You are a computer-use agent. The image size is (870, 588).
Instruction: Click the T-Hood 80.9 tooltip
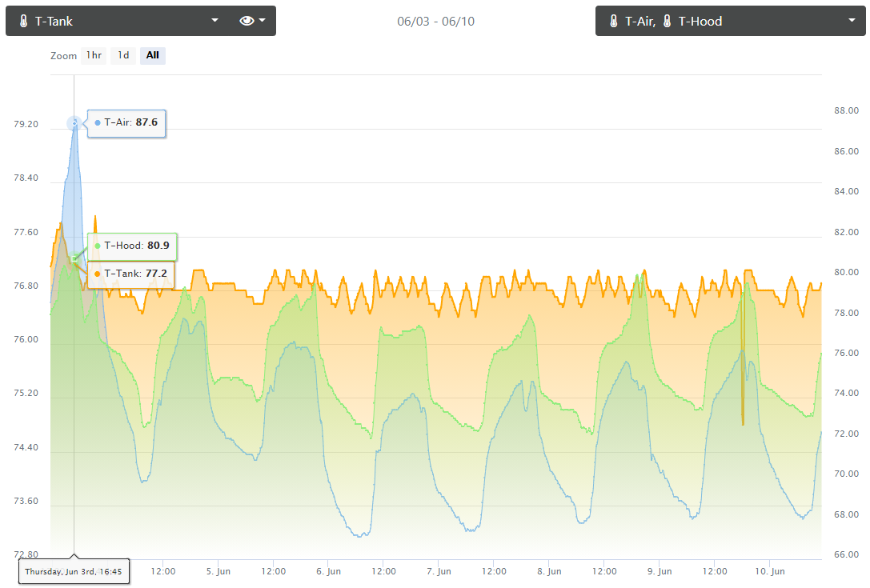click(x=132, y=246)
